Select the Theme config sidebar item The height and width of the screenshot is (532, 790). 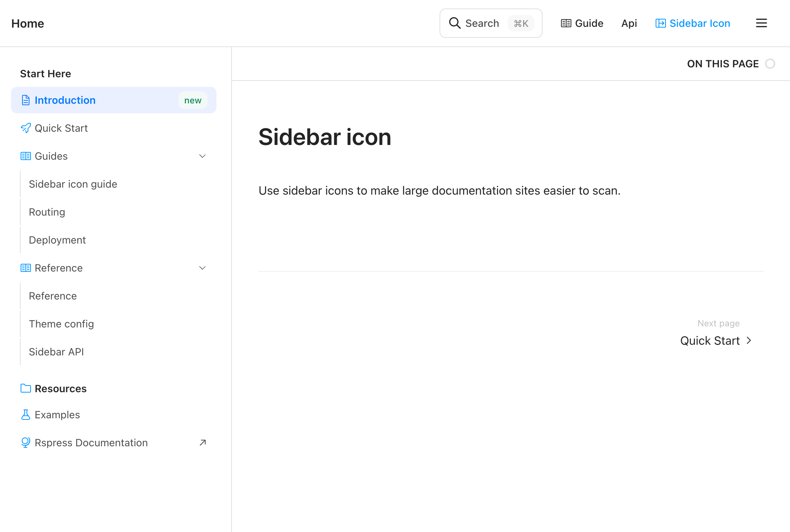61,324
